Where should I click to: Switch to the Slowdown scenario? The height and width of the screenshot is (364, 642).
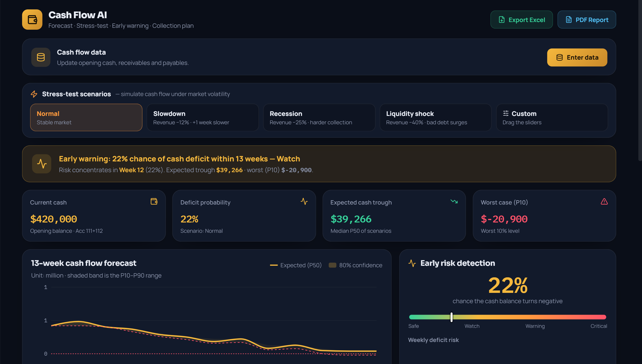click(x=202, y=118)
